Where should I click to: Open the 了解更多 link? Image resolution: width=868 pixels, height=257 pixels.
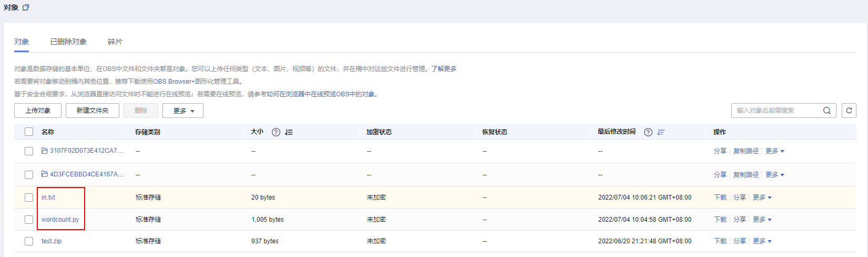[x=444, y=69]
